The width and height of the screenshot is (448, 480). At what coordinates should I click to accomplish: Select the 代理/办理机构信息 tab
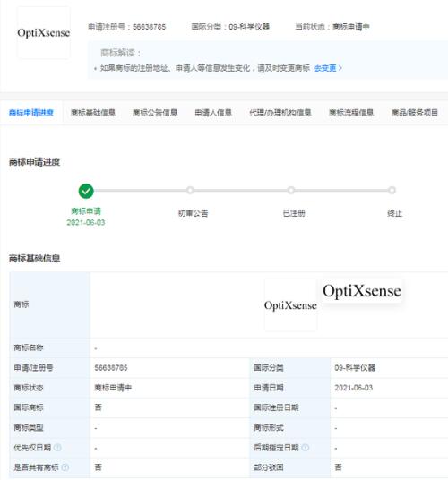coord(280,113)
